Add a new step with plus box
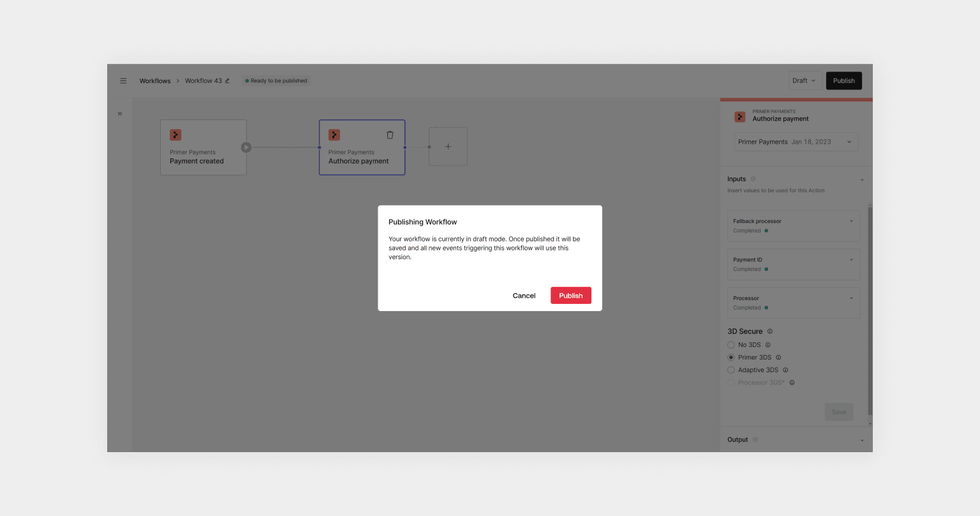 coord(448,146)
